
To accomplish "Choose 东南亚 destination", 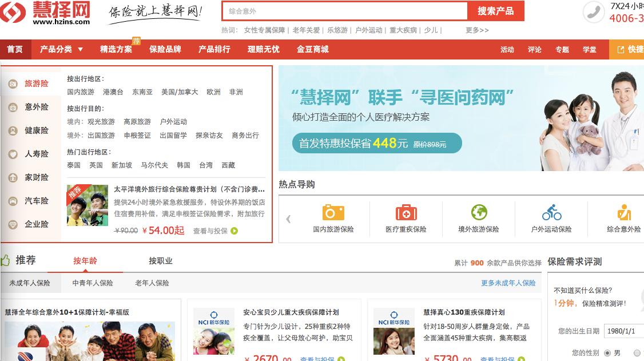I will pyautogui.click(x=142, y=92).
